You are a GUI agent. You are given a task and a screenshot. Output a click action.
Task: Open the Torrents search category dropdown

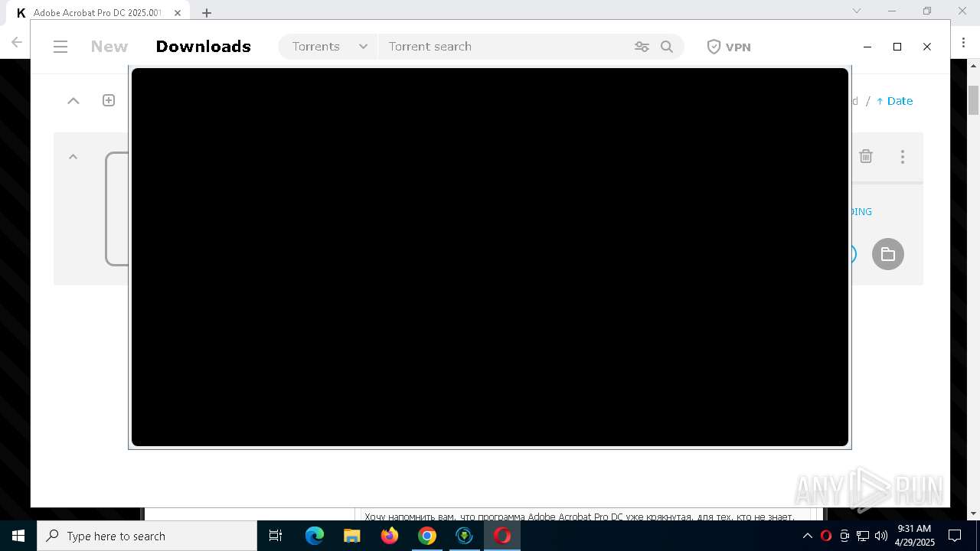click(329, 47)
